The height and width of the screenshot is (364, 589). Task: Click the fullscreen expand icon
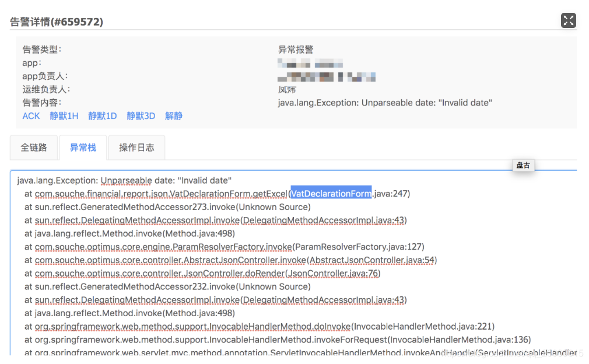tap(569, 20)
